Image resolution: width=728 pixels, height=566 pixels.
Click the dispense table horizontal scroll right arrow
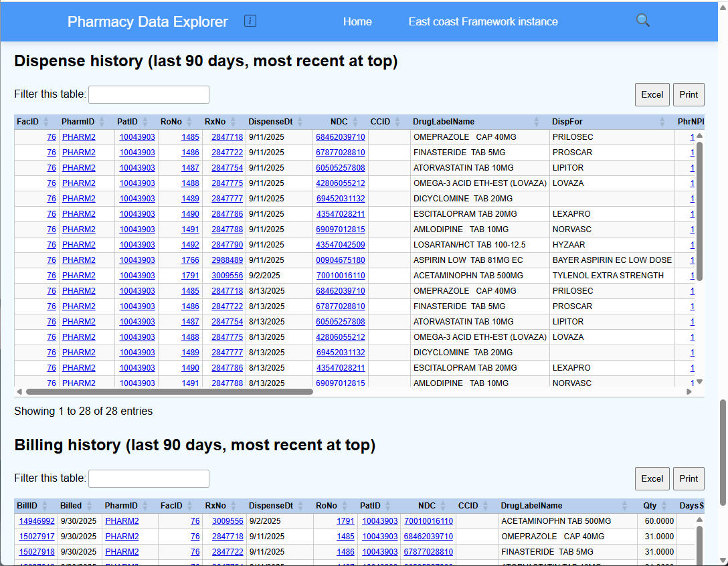pyautogui.click(x=689, y=391)
